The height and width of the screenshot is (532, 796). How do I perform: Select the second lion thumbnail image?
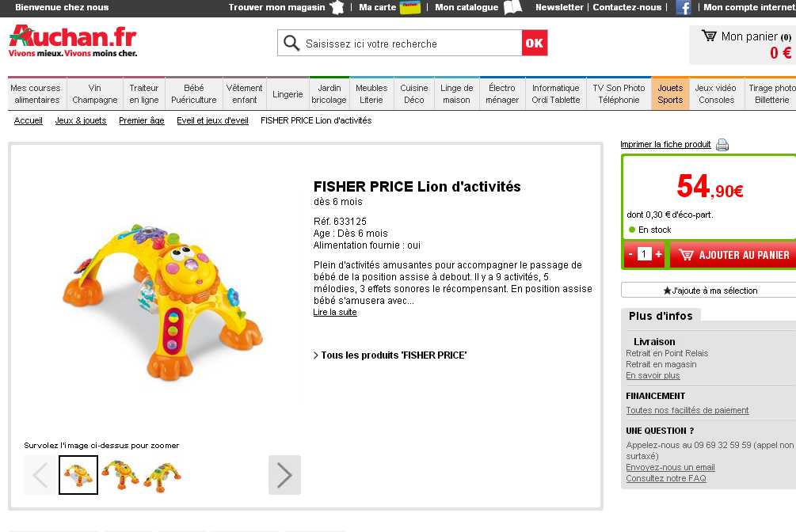coord(121,475)
